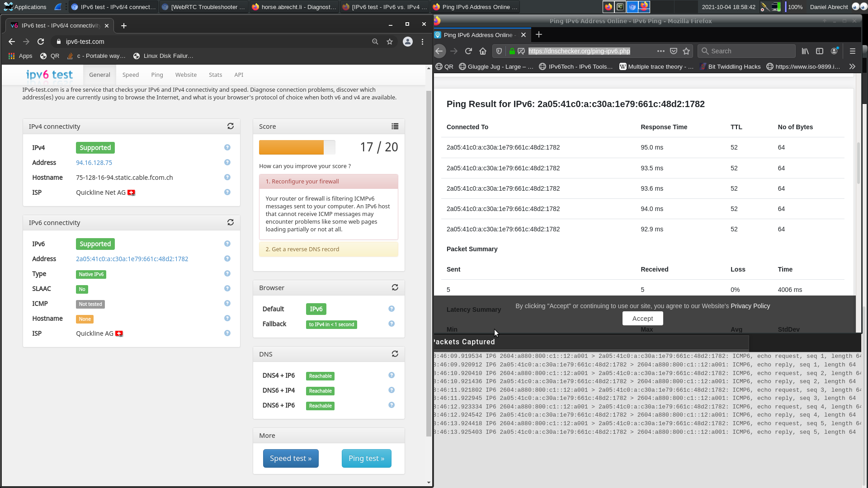868x488 pixels.
Task: Open the API tab
Action: [x=239, y=75]
